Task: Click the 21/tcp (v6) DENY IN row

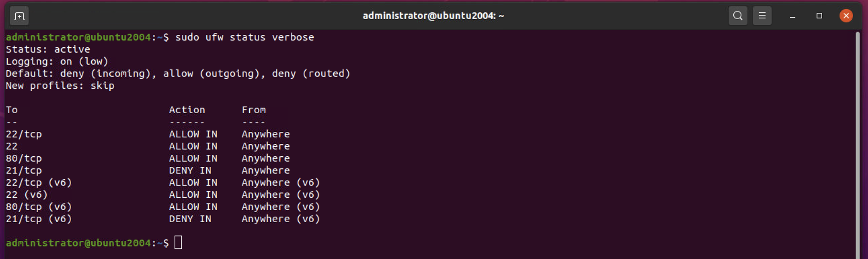Action: [163, 219]
